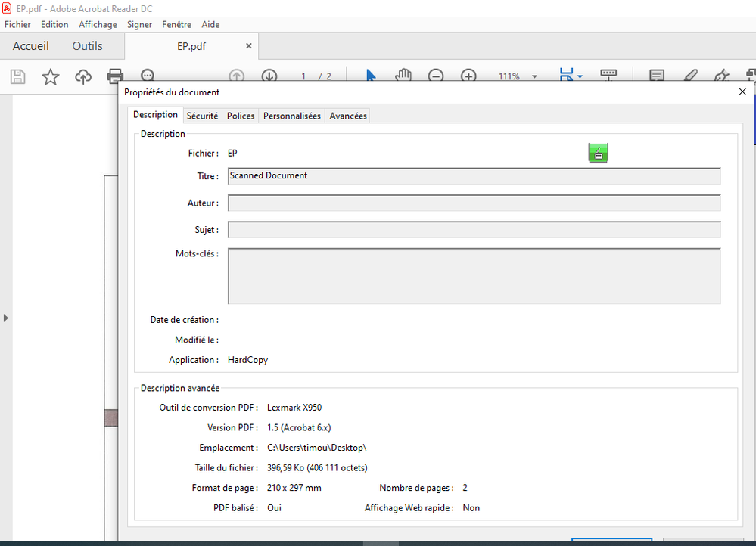Select the Fill & Sign pencil icon
756x546 pixels.
690,76
